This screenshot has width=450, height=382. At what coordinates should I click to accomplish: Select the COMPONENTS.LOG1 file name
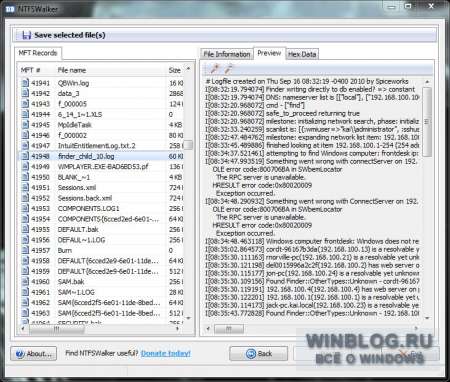88,209
